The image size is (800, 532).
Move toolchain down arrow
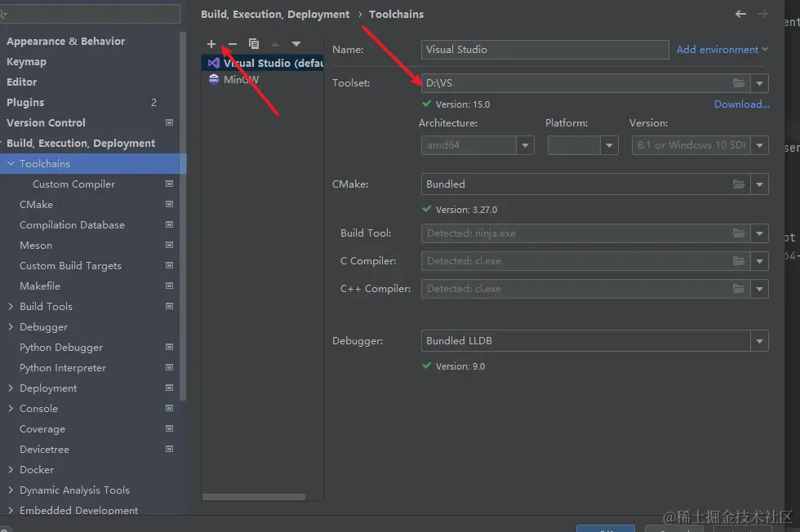click(x=296, y=44)
